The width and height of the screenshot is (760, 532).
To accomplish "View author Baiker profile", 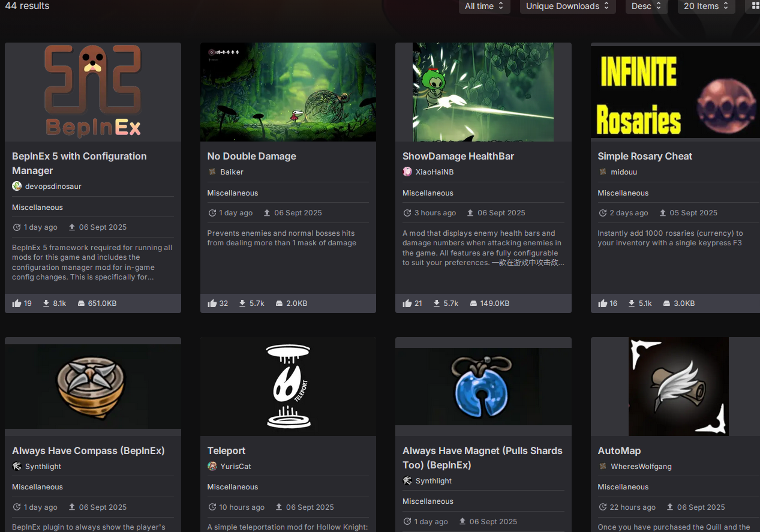I will coord(232,172).
